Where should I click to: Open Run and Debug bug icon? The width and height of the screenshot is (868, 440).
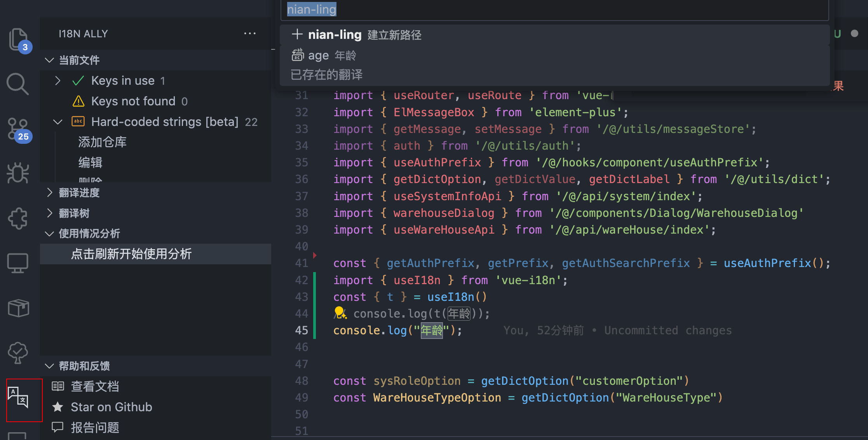(x=18, y=173)
